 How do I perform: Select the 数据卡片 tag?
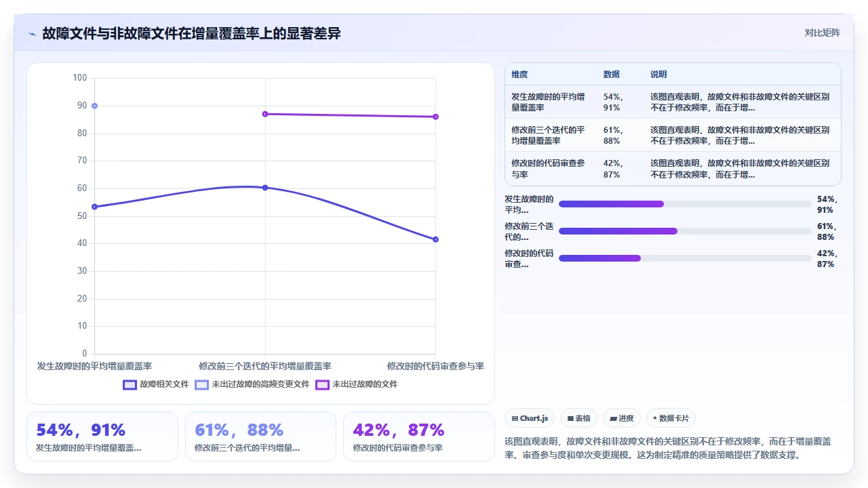pyautogui.click(x=671, y=418)
